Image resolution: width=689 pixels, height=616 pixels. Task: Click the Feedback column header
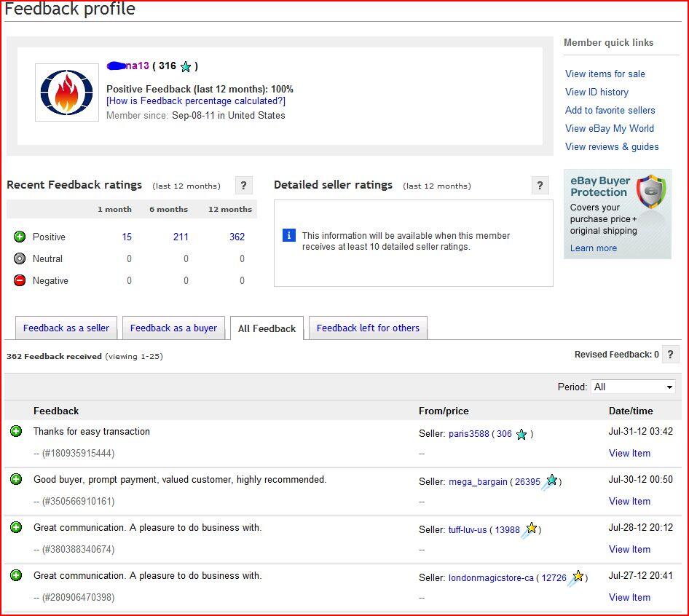coord(56,411)
